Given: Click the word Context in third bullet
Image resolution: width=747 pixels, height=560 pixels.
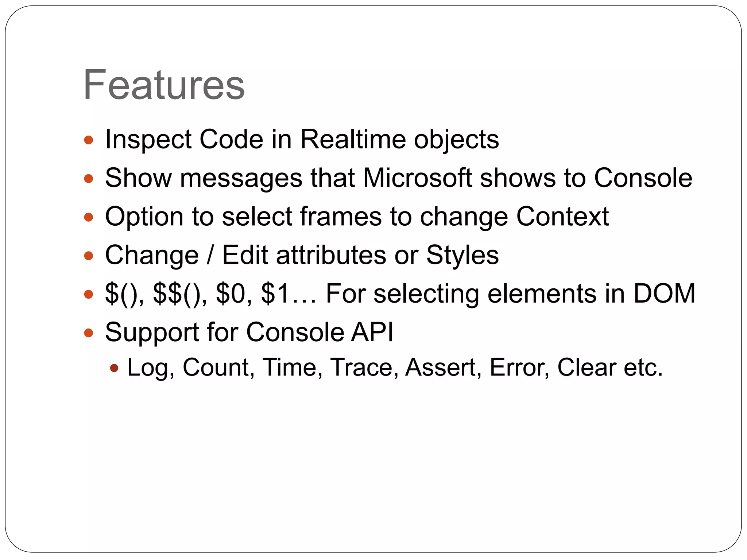Looking at the screenshot, I should pyautogui.click(x=562, y=217).
